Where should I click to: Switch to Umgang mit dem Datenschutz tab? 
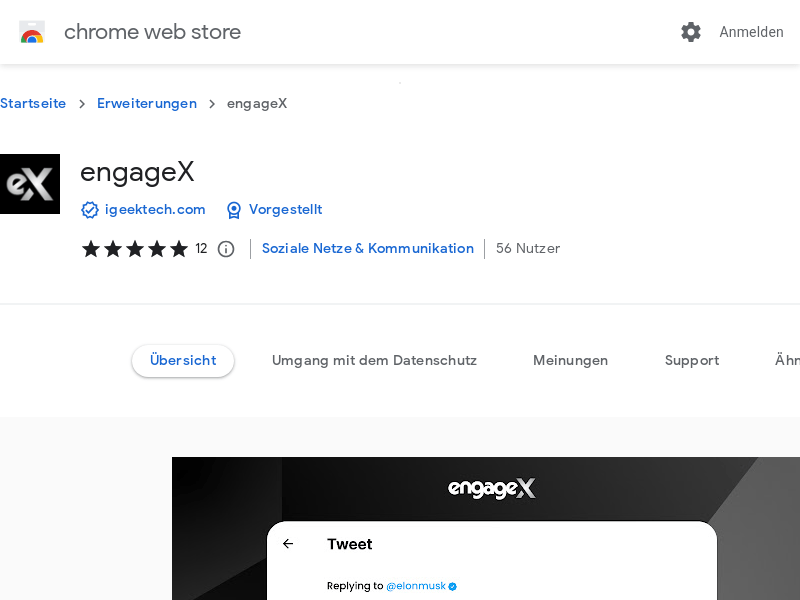pyautogui.click(x=374, y=361)
